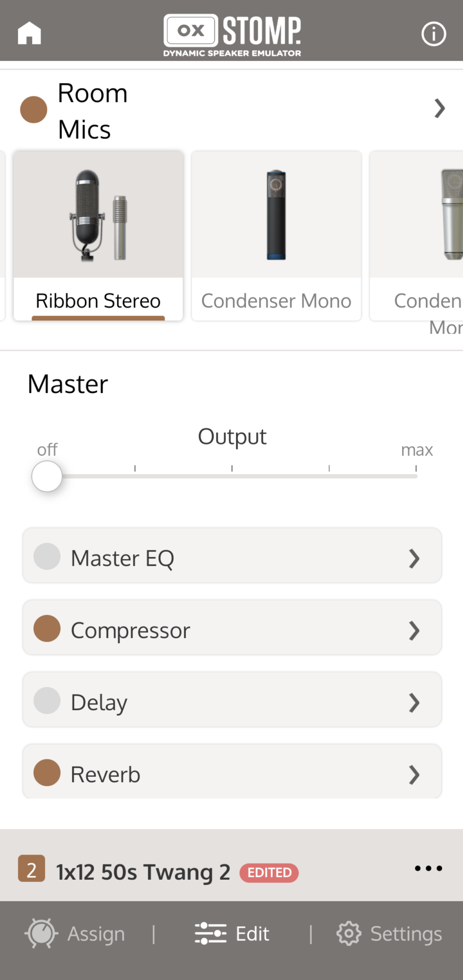Toggle the Room Mics enable dot

coord(34,109)
